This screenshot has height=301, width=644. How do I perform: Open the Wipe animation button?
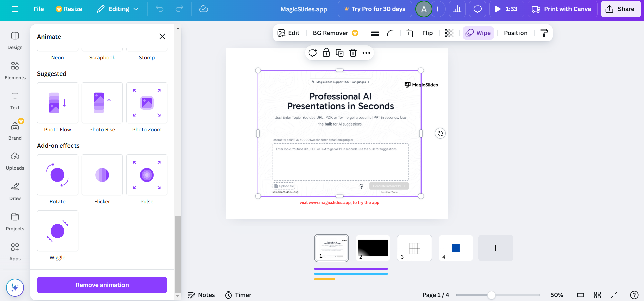tap(478, 33)
